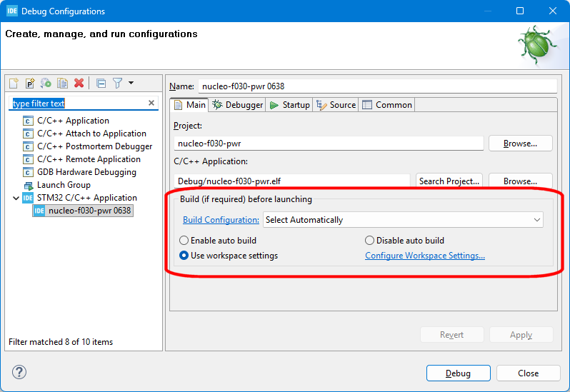Switch to the Common tab
570x392 pixels.
click(x=387, y=105)
